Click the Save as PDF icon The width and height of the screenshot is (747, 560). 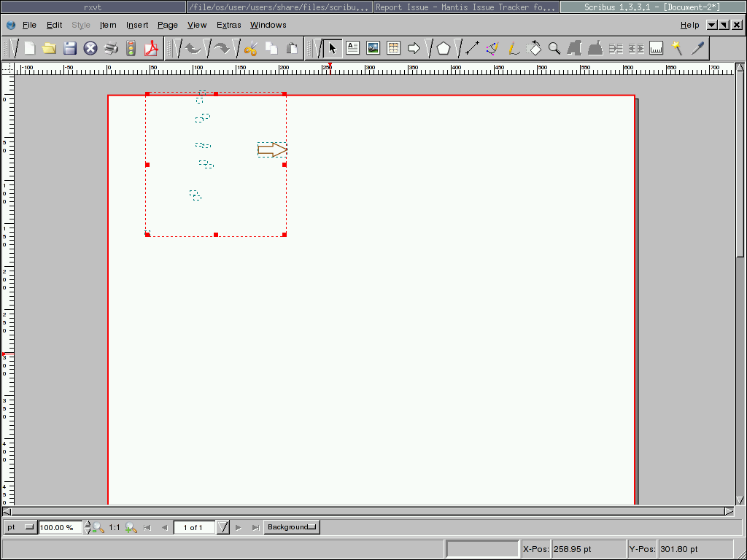[x=152, y=49]
